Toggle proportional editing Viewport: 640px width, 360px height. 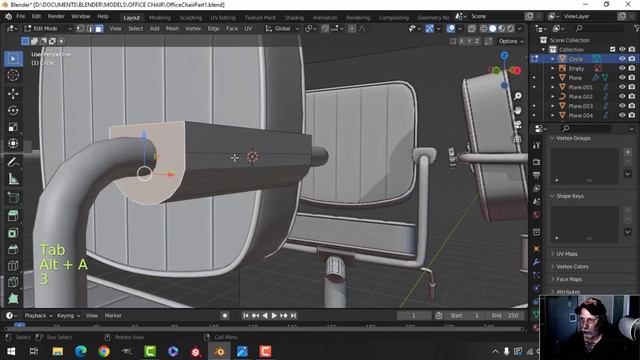pos(352,29)
